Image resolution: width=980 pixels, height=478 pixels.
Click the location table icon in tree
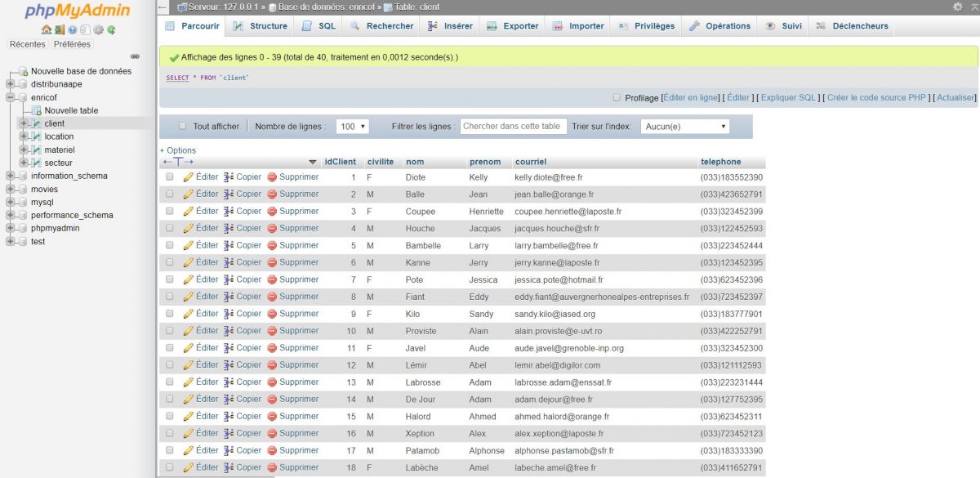tap(36, 136)
